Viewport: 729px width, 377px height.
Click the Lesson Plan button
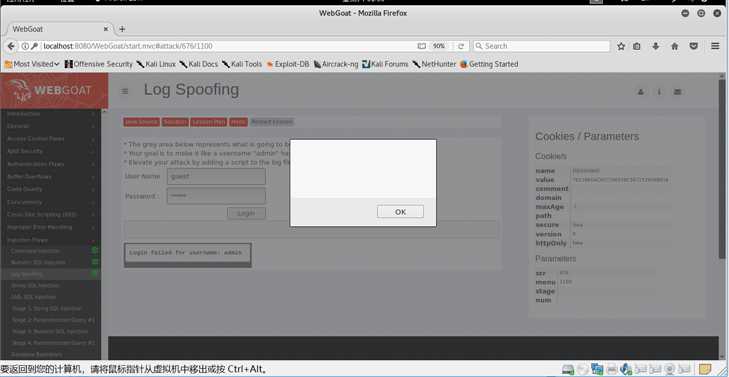tap(208, 122)
